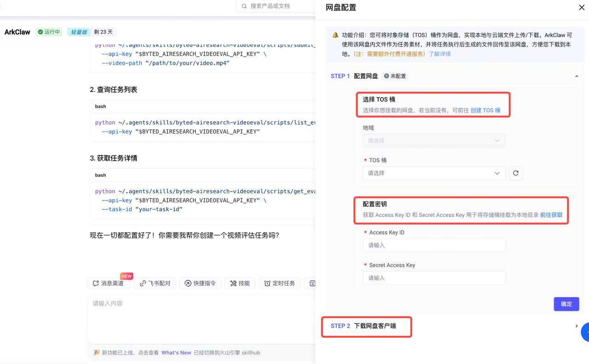Image resolution: width=589 pixels, height=364 pixels.
Task: Click the Secret Access Key input field
Action: [434, 278]
